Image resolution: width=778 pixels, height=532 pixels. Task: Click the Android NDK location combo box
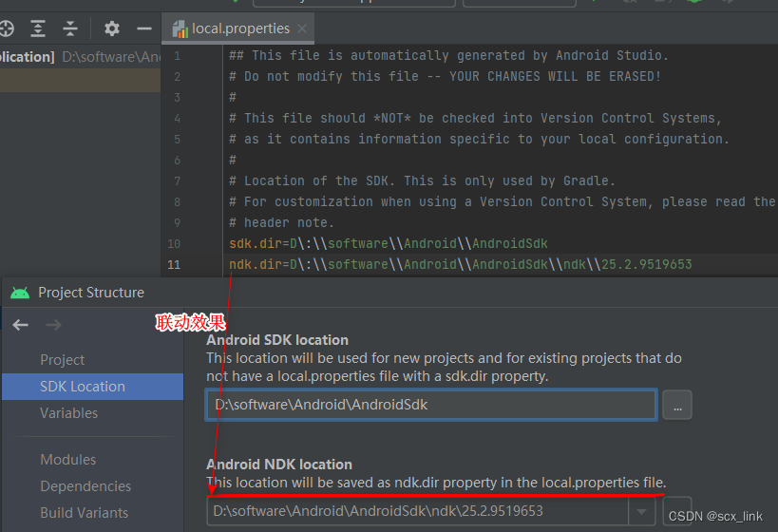click(x=430, y=511)
